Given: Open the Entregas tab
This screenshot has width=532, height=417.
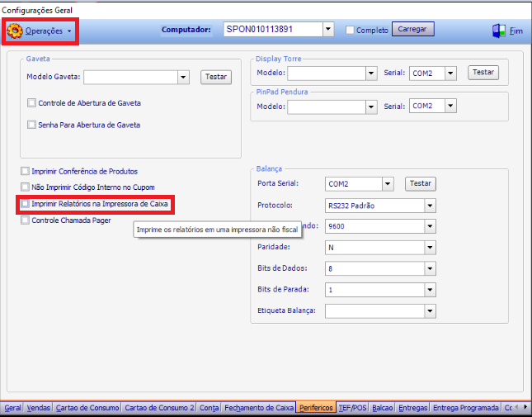Looking at the screenshot, I should click(413, 407).
